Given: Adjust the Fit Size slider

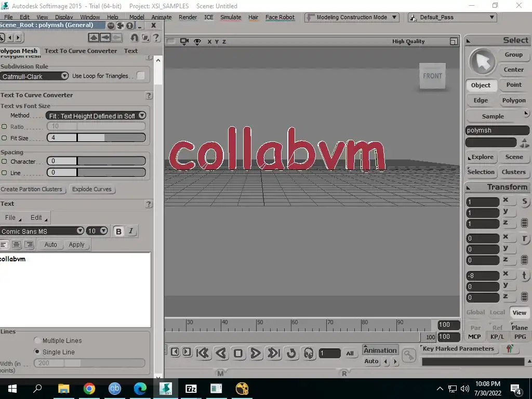Looking at the screenshot, I should 96,137.
